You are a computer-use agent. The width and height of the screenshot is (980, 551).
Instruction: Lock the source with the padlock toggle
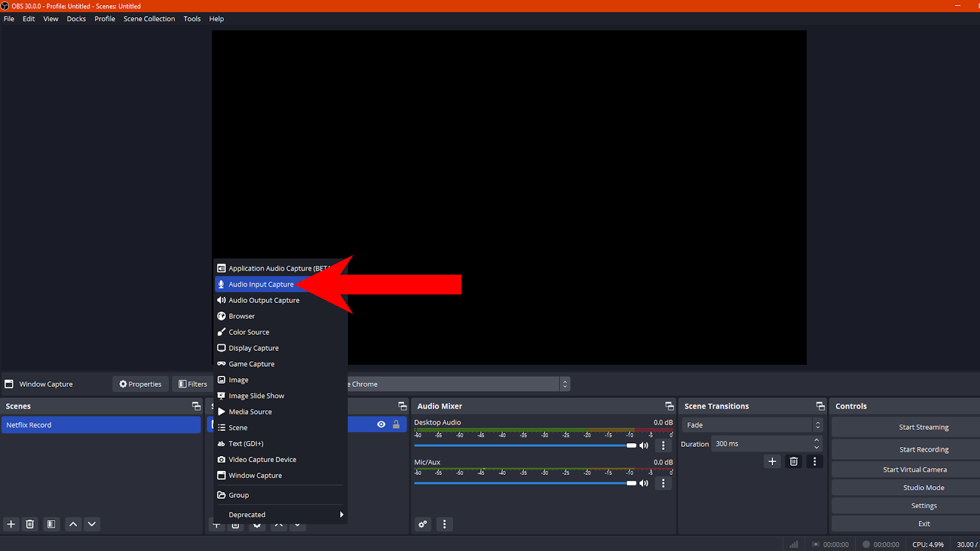396,424
